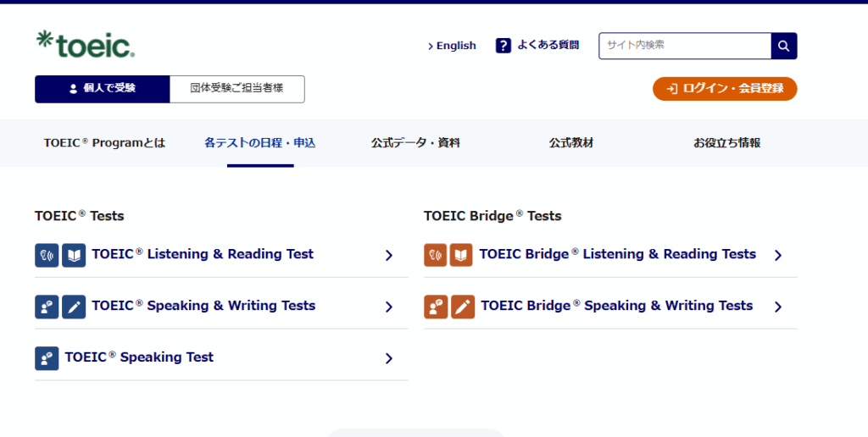
Task: Open chevron for TOEIC Speaking & Writing Tests
Action: tap(388, 307)
